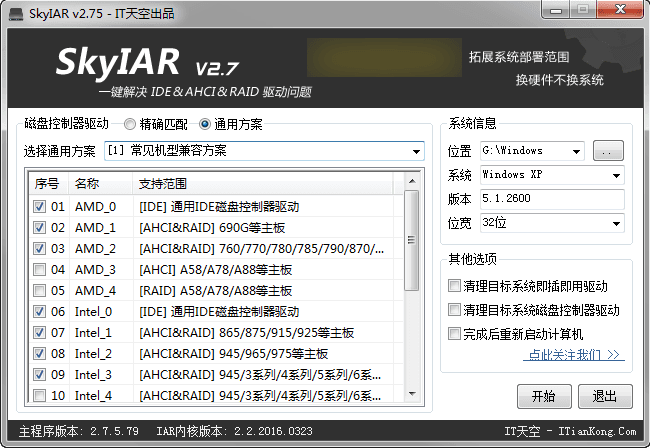Enable 清理目标系统即插即用驱动 option
Viewport: 650px width, 448px height.
pos(454,286)
